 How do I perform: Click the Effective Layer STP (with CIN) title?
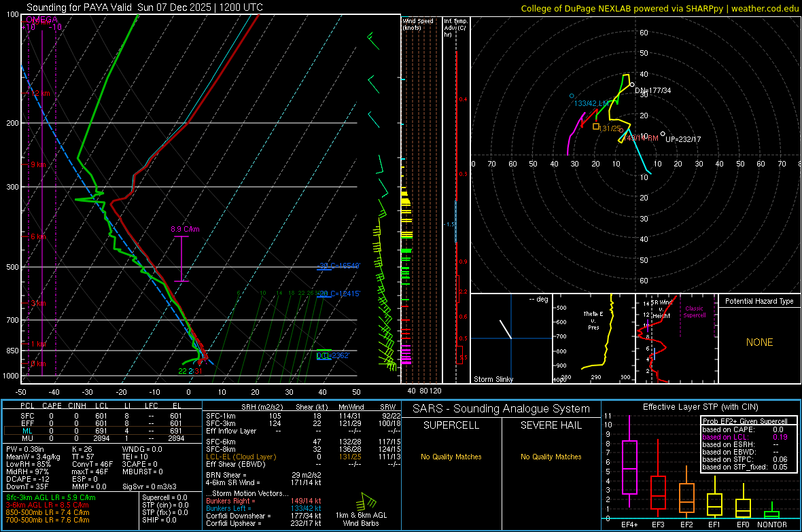pos(700,407)
